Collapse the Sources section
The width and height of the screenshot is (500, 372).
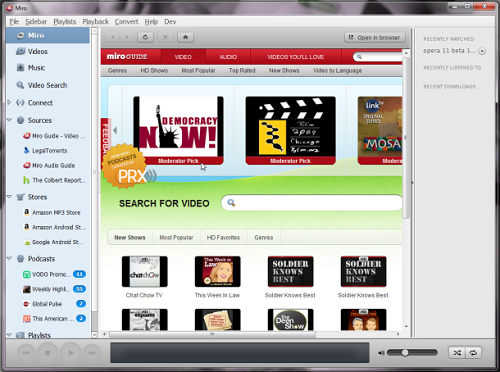[x=9, y=120]
